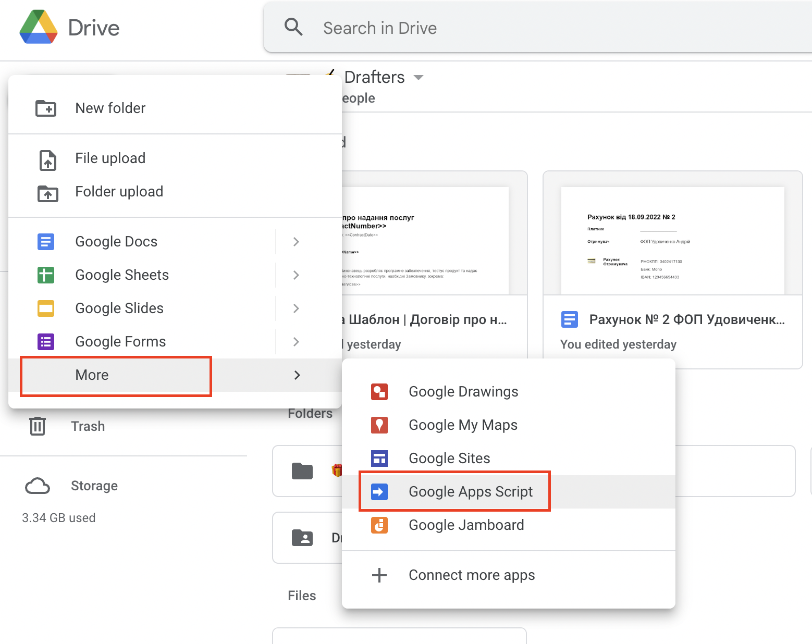Click the Storage cloud icon
The image size is (812, 644).
pos(38,486)
